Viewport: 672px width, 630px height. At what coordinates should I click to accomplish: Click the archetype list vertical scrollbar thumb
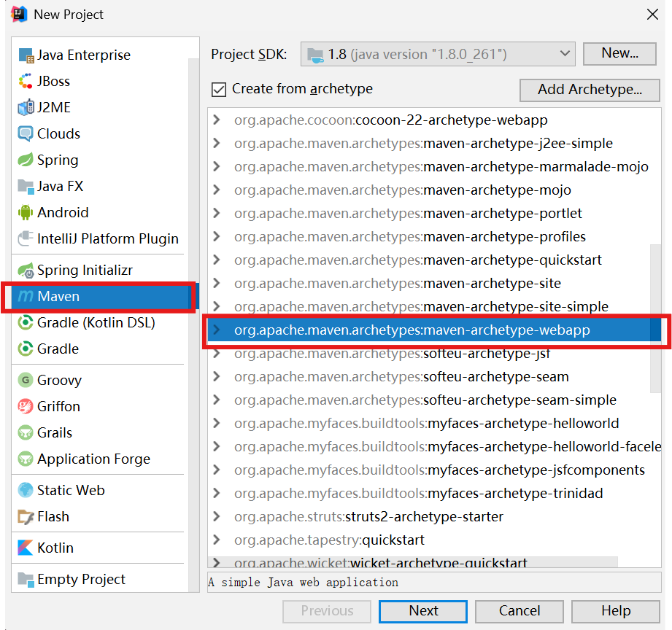655,318
